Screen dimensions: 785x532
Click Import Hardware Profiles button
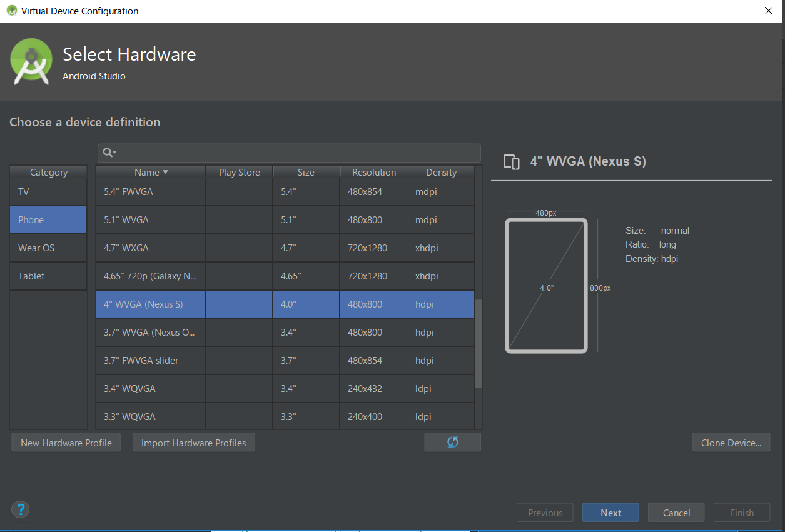194,443
